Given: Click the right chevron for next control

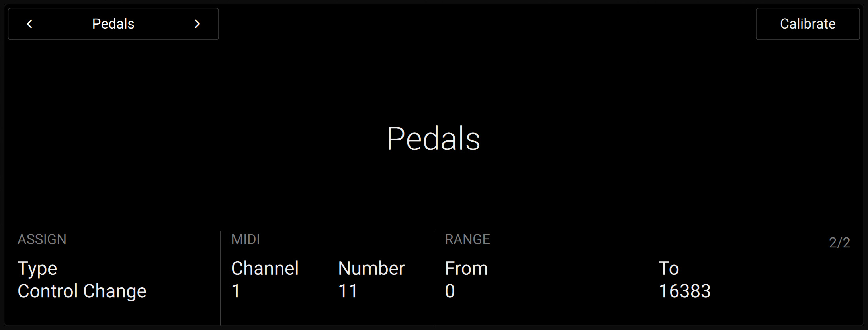Looking at the screenshot, I should coord(197,24).
